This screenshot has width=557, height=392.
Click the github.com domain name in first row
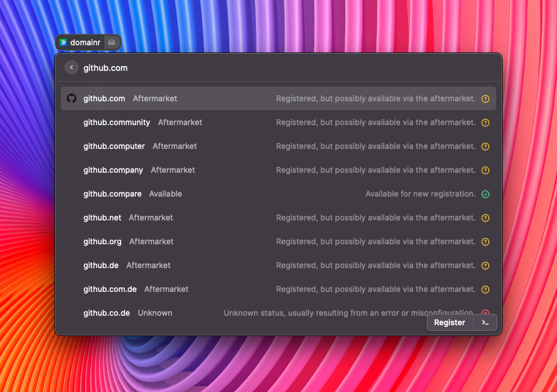[x=104, y=99]
